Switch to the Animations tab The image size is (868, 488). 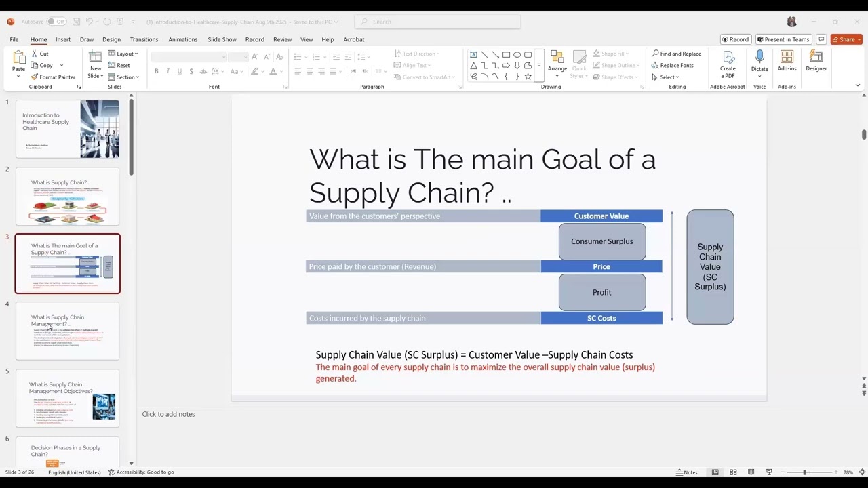pyautogui.click(x=183, y=39)
